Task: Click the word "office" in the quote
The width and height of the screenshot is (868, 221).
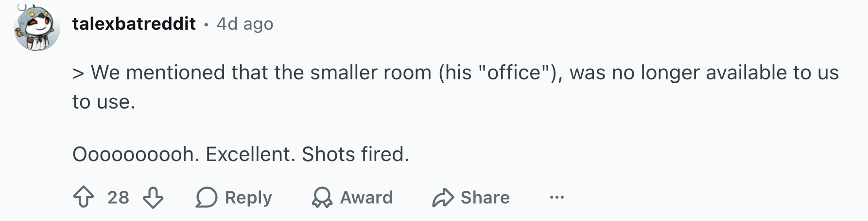Action: [514, 73]
